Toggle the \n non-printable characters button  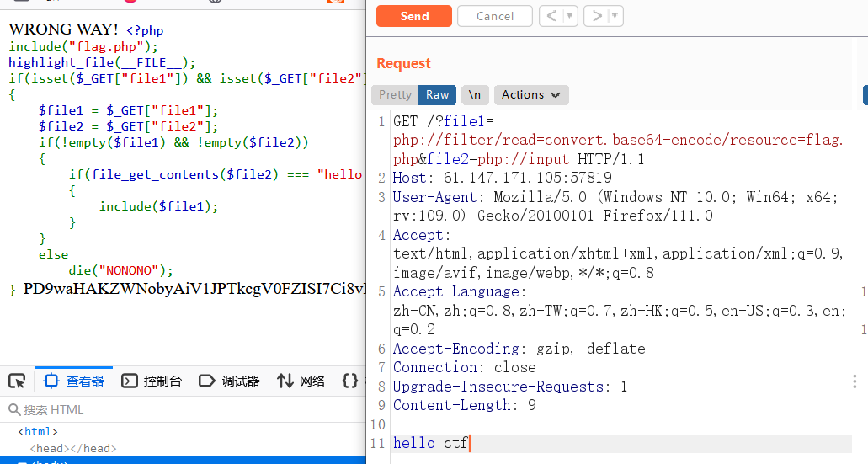474,94
